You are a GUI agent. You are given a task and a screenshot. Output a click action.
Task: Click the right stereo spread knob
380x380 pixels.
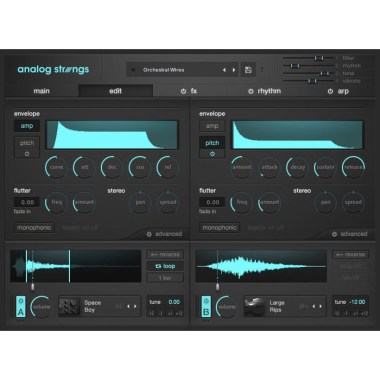(353, 202)
